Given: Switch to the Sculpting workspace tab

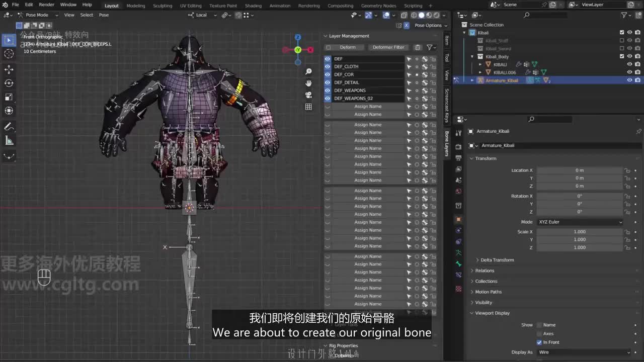Looking at the screenshot, I should click(163, 6).
